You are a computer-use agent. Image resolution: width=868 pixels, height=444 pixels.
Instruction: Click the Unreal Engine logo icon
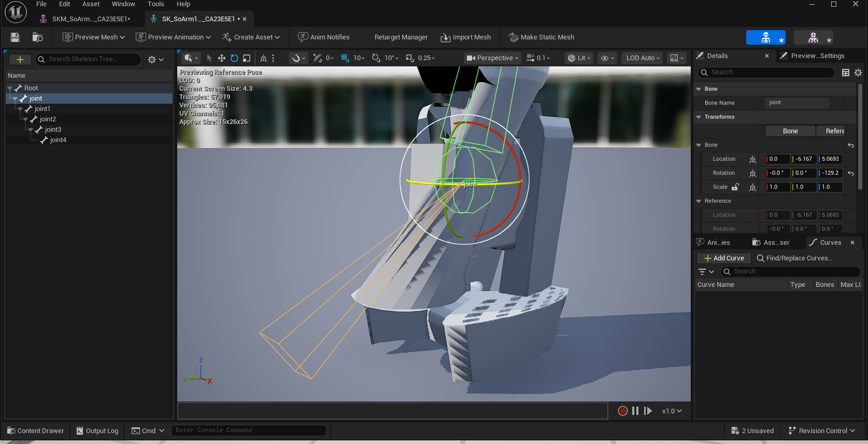coord(16,12)
